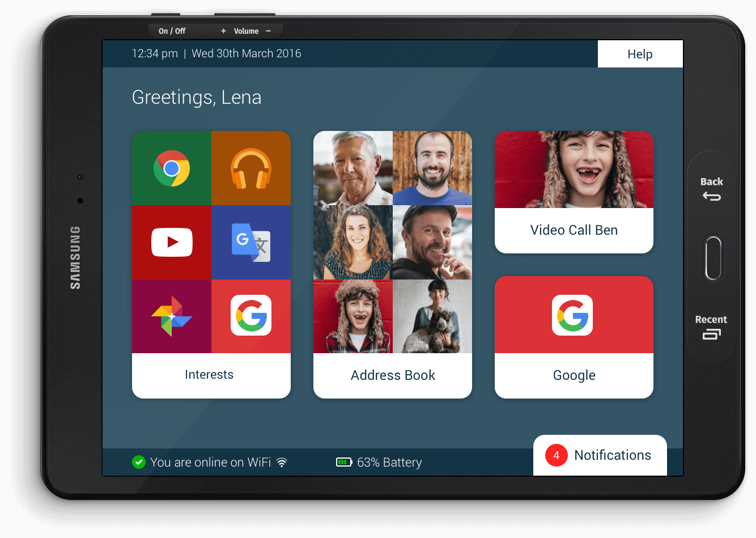The width and height of the screenshot is (756, 538).
Task: Open the Google Photos pinwheel icon
Action: pos(172,316)
